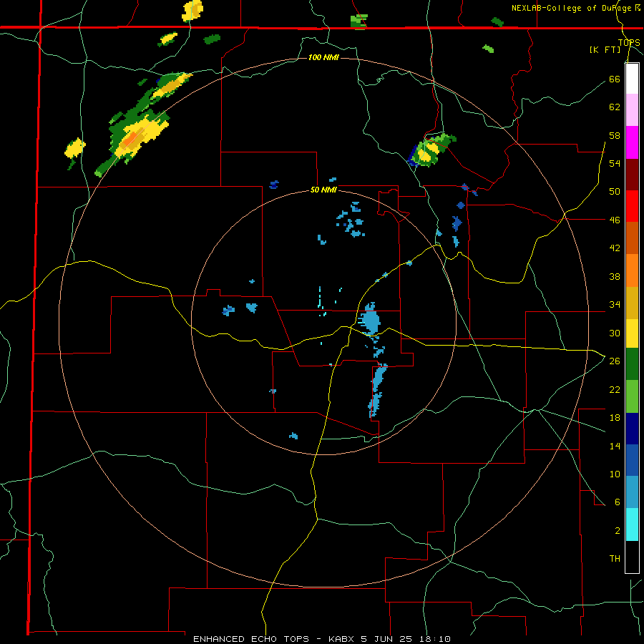This screenshot has height=644, width=644.
Task: Click the dark green legend swatch
Action: click(632, 364)
